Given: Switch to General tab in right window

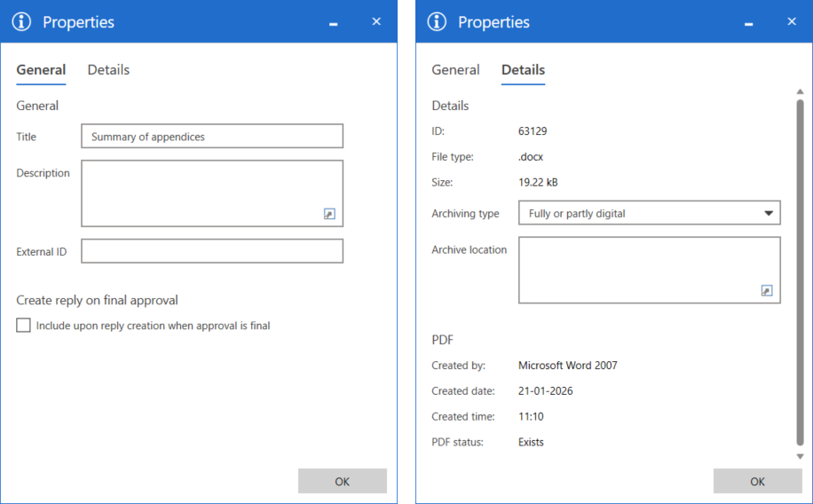Looking at the screenshot, I should click(x=455, y=70).
